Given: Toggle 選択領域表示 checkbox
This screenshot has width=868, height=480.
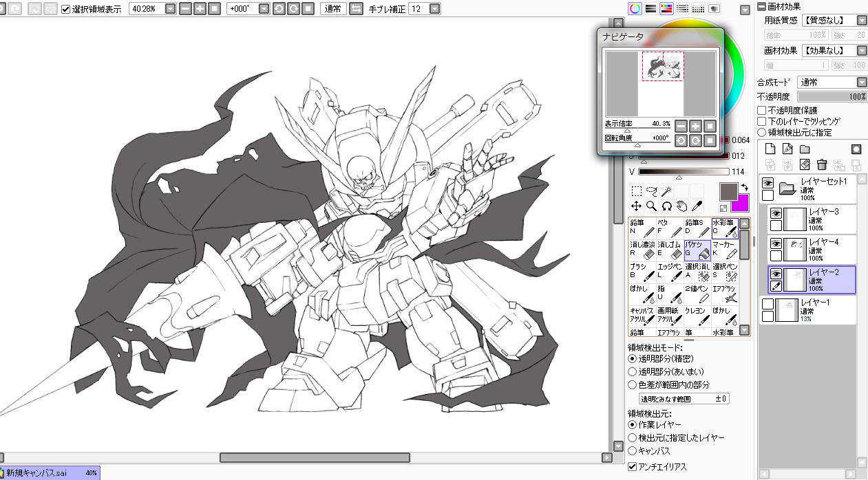Looking at the screenshot, I should 65,9.
